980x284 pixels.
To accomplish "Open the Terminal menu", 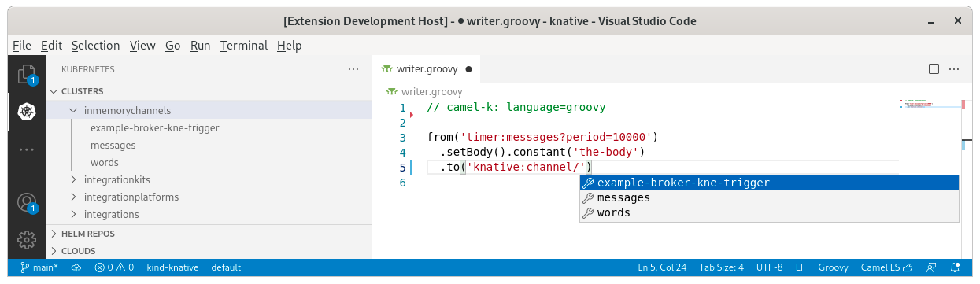I will 244,46.
